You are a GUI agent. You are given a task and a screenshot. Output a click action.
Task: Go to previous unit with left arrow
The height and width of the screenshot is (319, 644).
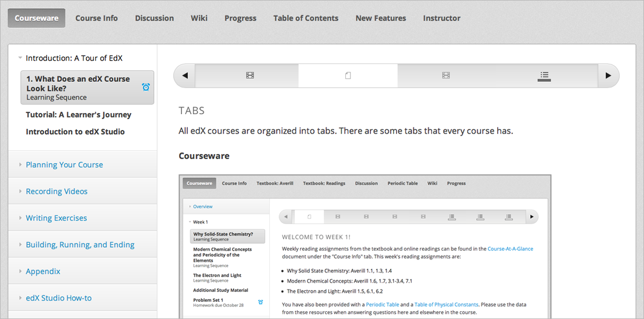pyautogui.click(x=185, y=76)
